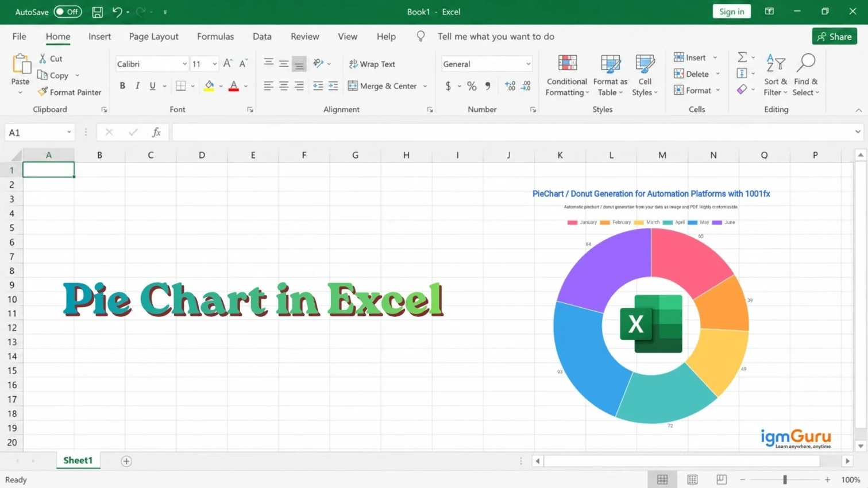Open the Font dialog launcher

250,110
